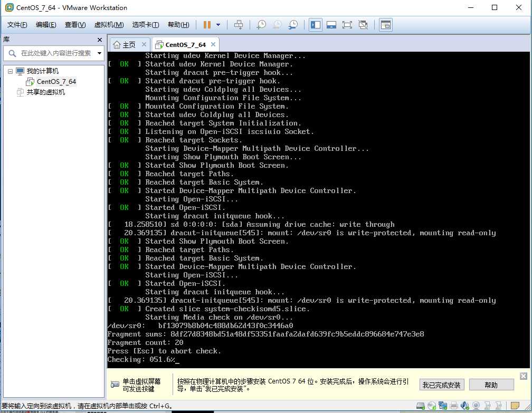Viewport: 532px width, 413px height.
Task: Click the 'Fragment count: 20' line
Action: coord(145,342)
